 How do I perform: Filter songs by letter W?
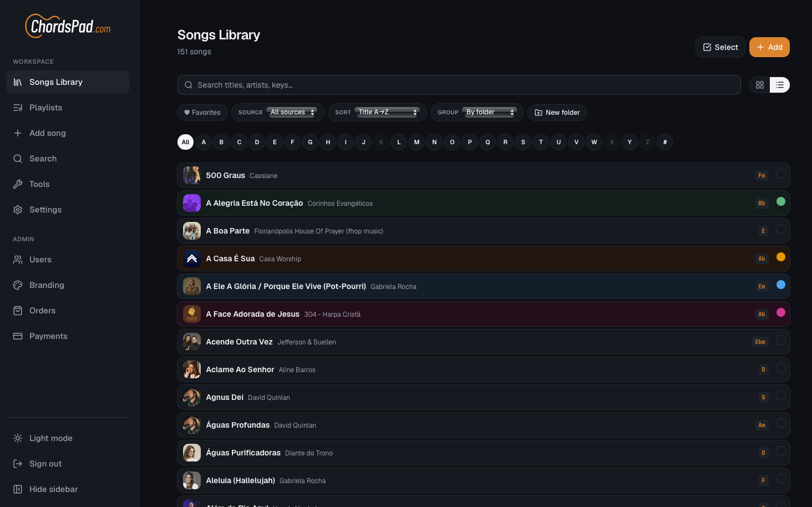point(594,142)
